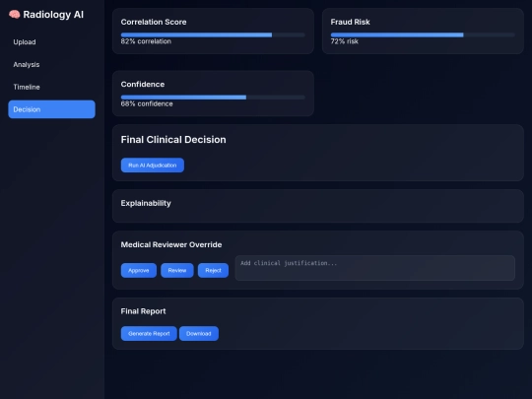Select the Decision sidebar item
This screenshot has width=532, height=399.
point(51,109)
